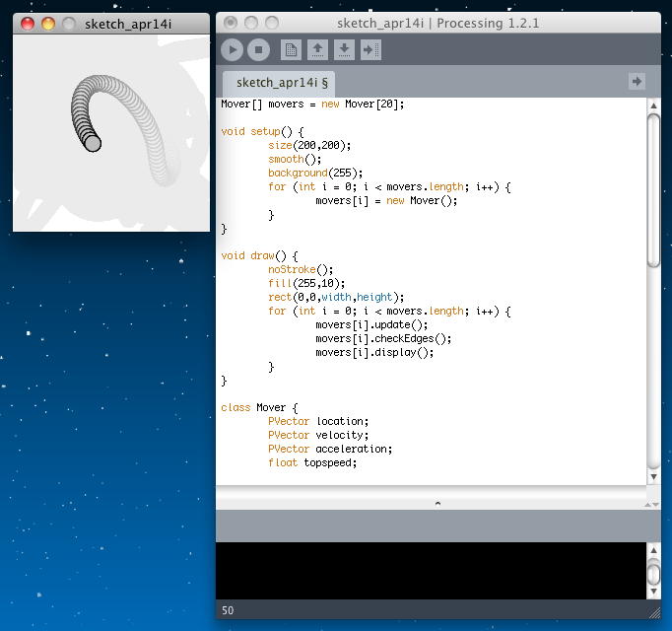Close the sketch_apr14i output window
The height and width of the screenshot is (631, 672).
pyautogui.click(x=29, y=24)
